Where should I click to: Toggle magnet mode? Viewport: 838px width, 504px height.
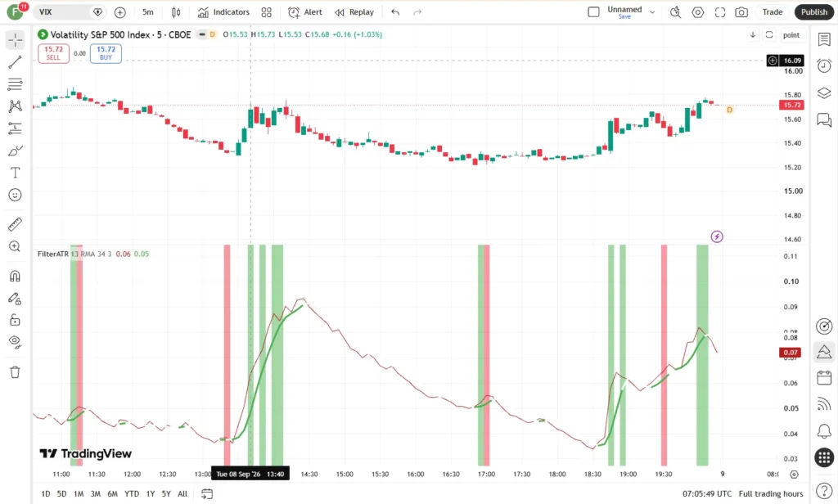pos(15,277)
